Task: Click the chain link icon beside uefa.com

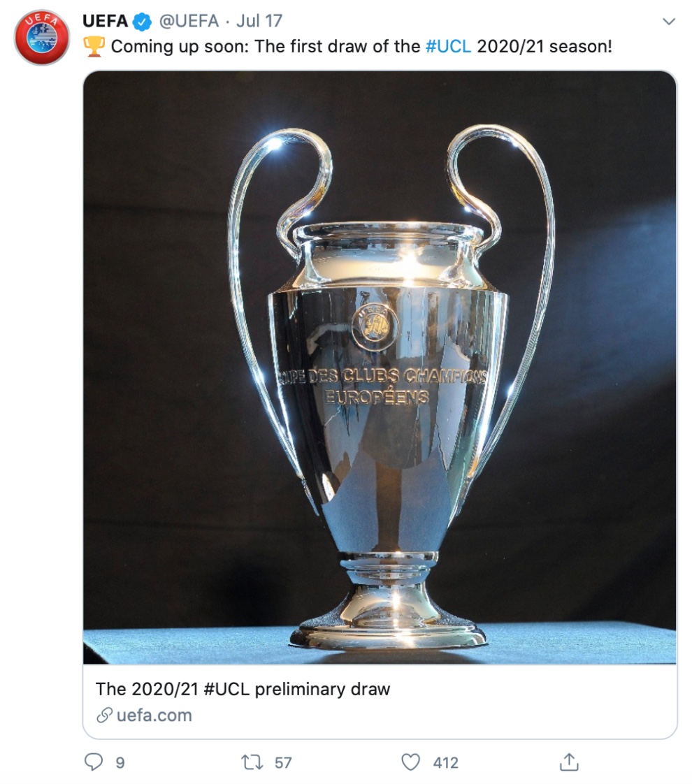Action: 104,716
